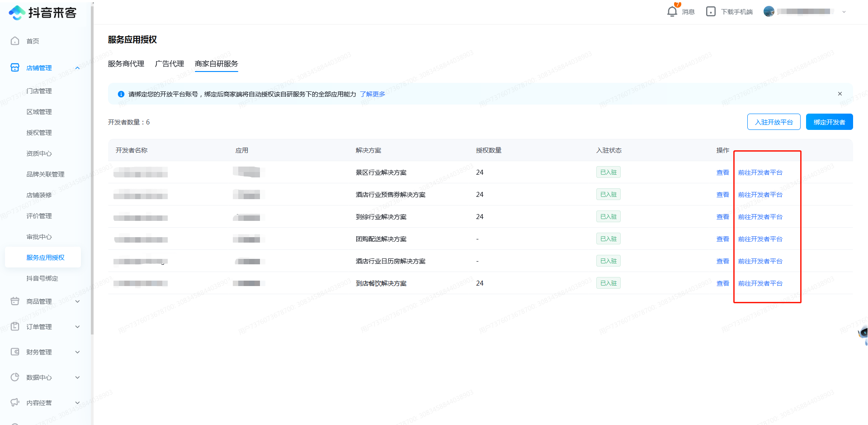Click 已入驻 badge in 团购配送解决方案 row
868x425 pixels.
[608, 239]
